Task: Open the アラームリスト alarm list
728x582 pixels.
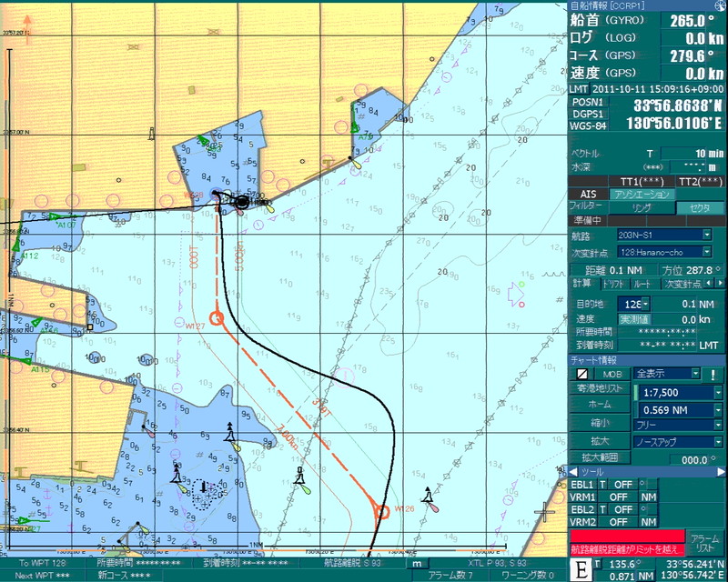Action: point(704,544)
